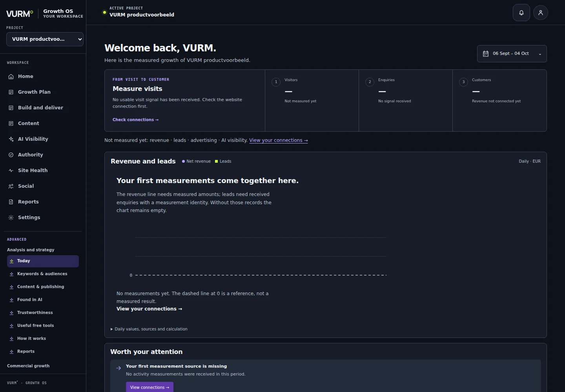Click the Settings gear icon

click(x=11, y=218)
